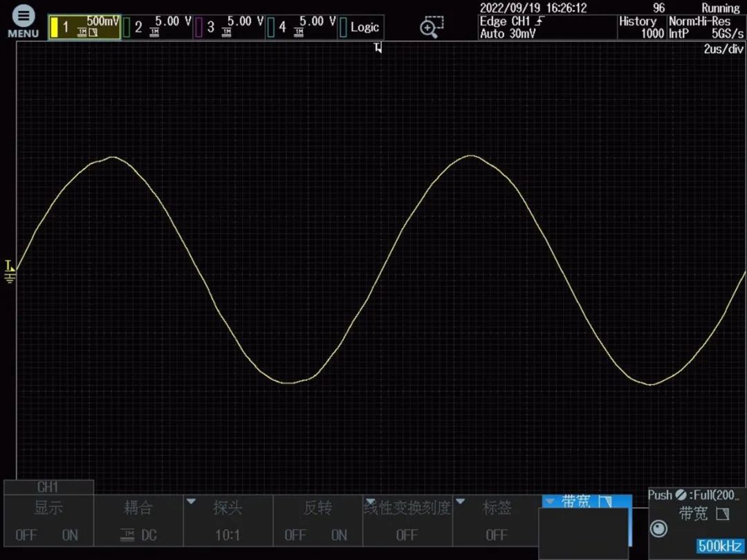Select channel 4 cyan indicator
This screenshot has width=747, height=560.
pos(271,28)
